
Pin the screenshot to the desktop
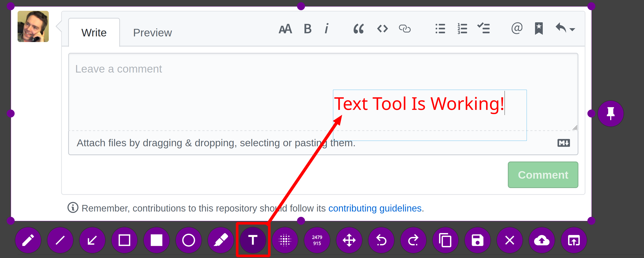click(610, 113)
